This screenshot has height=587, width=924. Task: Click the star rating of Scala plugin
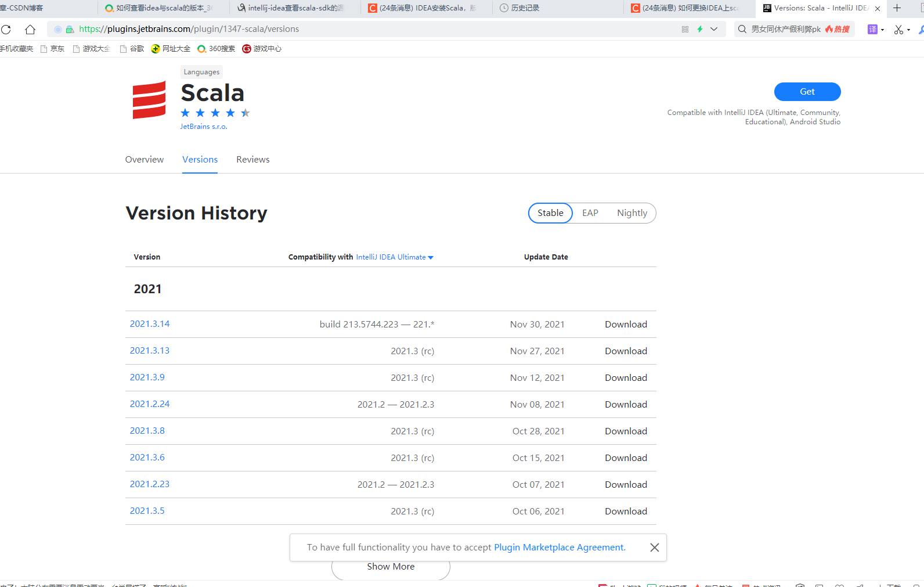click(x=215, y=113)
